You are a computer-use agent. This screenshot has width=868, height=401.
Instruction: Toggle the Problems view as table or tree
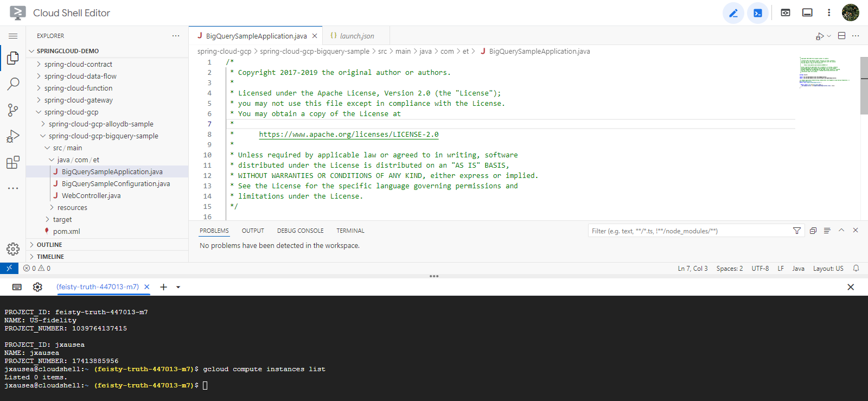pos(827,231)
